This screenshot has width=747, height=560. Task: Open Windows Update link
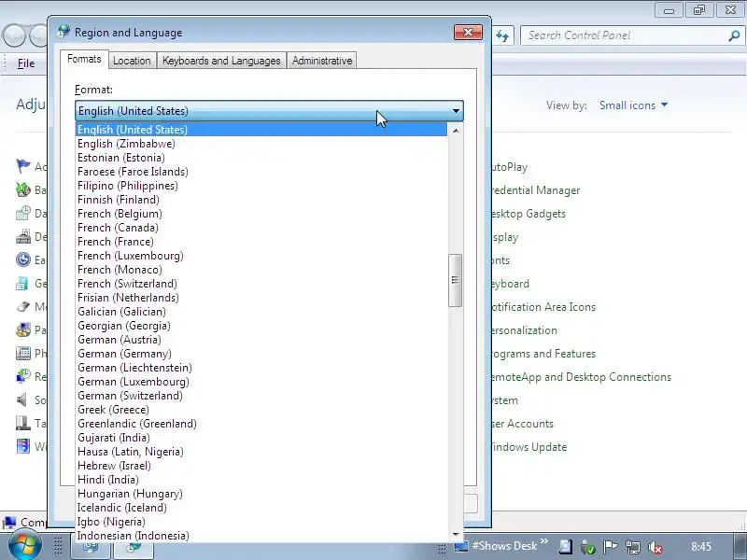click(x=529, y=447)
